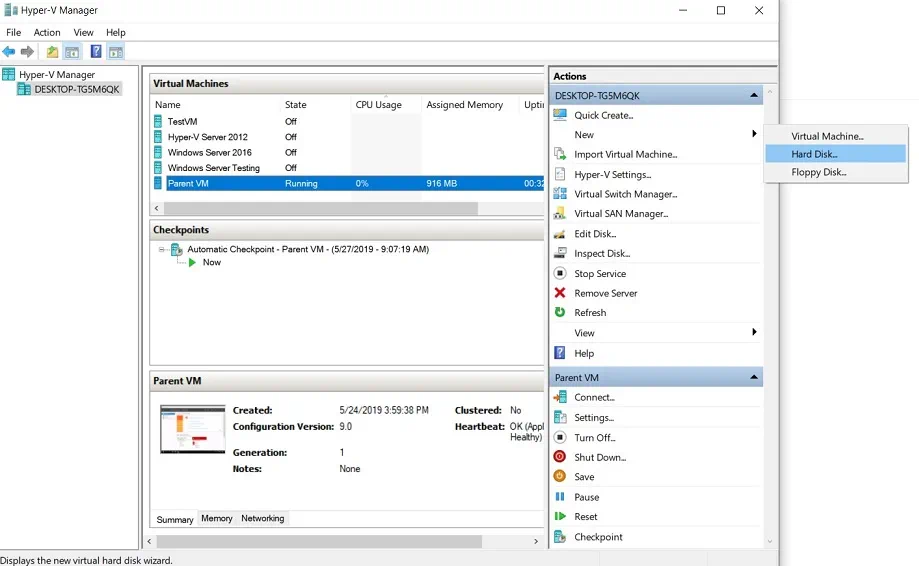Open Import Virtual Machine... action

tap(625, 155)
